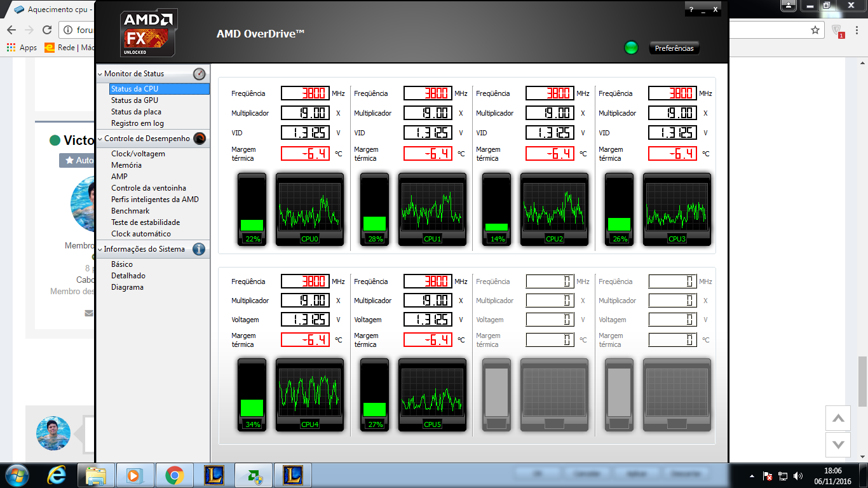
Task: Click the red shield extension icon in Chrome
Action: (x=837, y=30)
